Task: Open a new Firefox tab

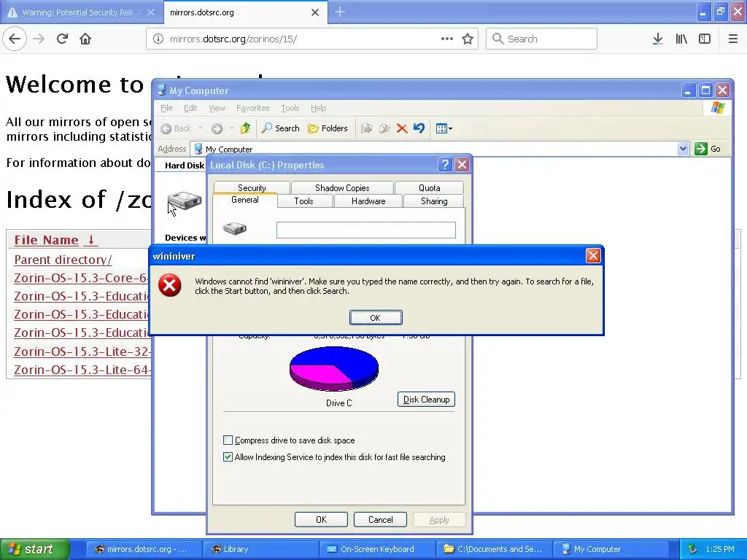Action: tap(340, 12)
